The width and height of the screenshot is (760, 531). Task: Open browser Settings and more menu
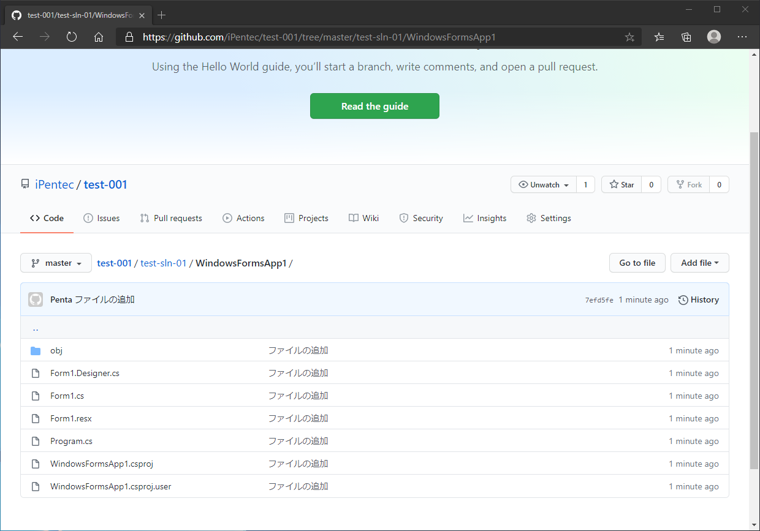click(742, 37)
